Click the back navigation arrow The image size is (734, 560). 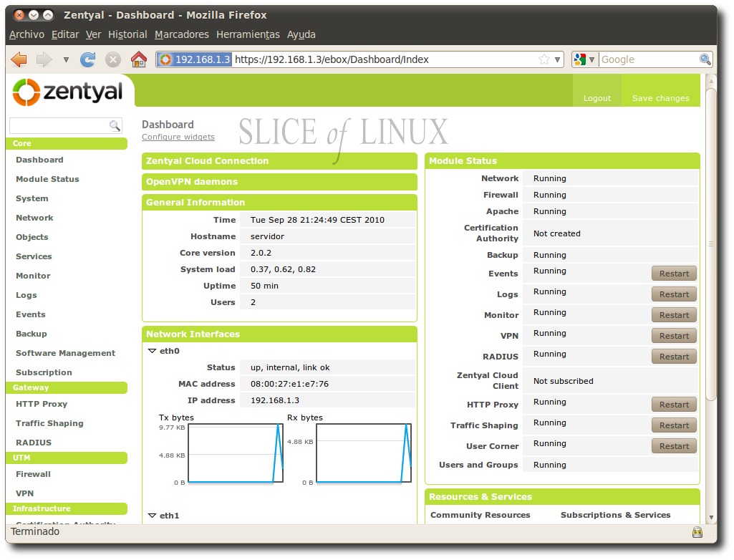[x=19, y=59]
